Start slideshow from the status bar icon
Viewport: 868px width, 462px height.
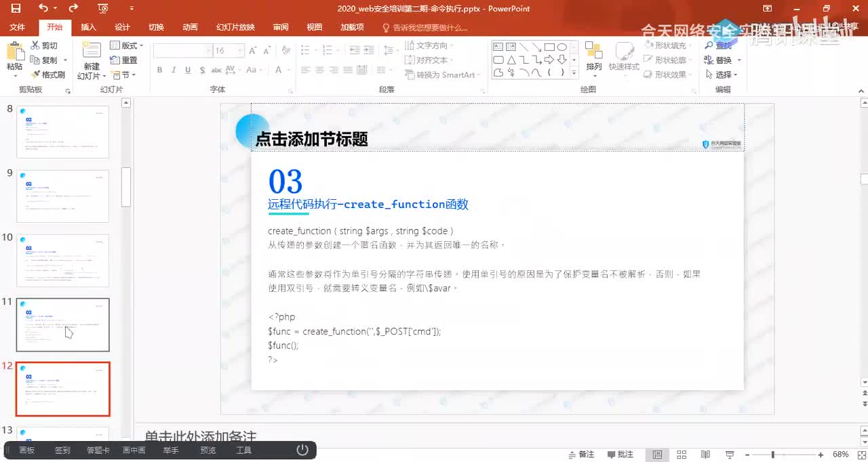(x=730, y=455)
